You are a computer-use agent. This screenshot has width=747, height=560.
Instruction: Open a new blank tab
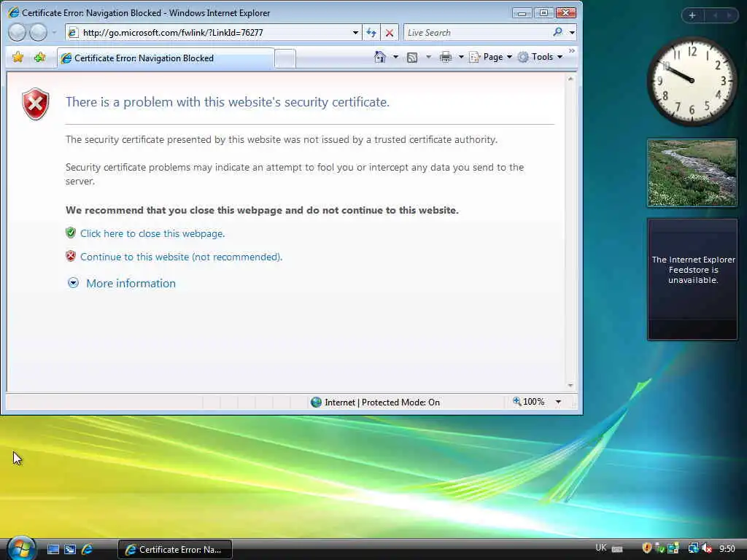(x=285, y=58)
